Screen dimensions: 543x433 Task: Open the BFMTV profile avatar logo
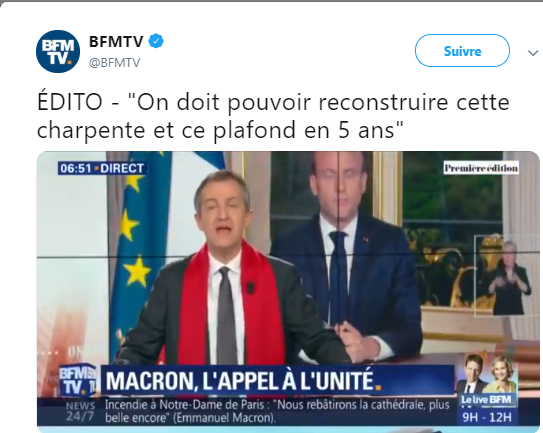pyautogui.click(x=58, y=51)
